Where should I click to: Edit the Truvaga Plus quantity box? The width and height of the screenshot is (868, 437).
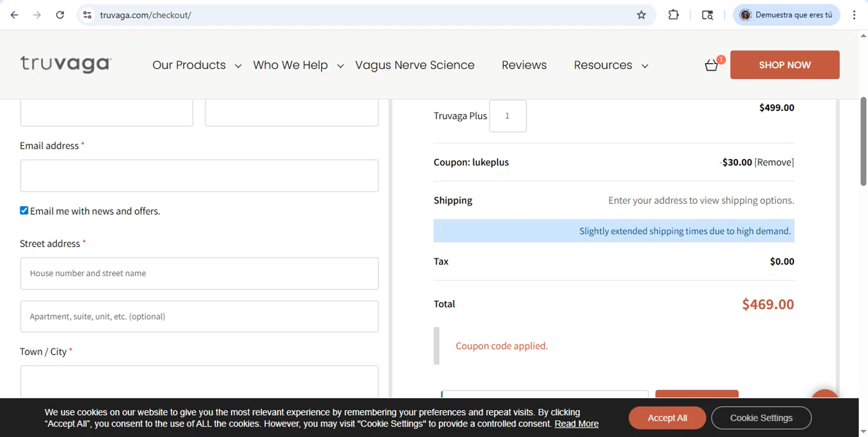(507, 116)
